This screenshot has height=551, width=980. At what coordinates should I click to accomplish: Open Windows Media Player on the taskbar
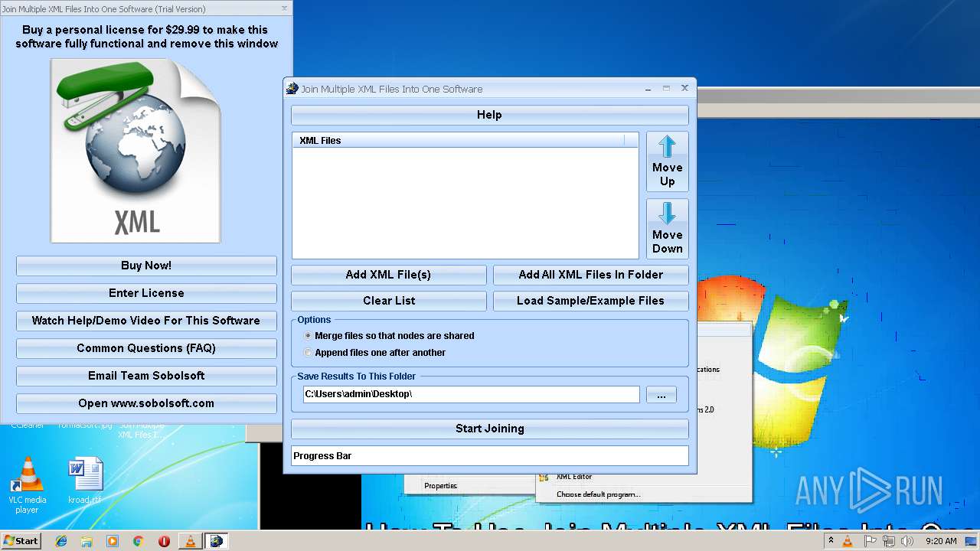point(113,541)
